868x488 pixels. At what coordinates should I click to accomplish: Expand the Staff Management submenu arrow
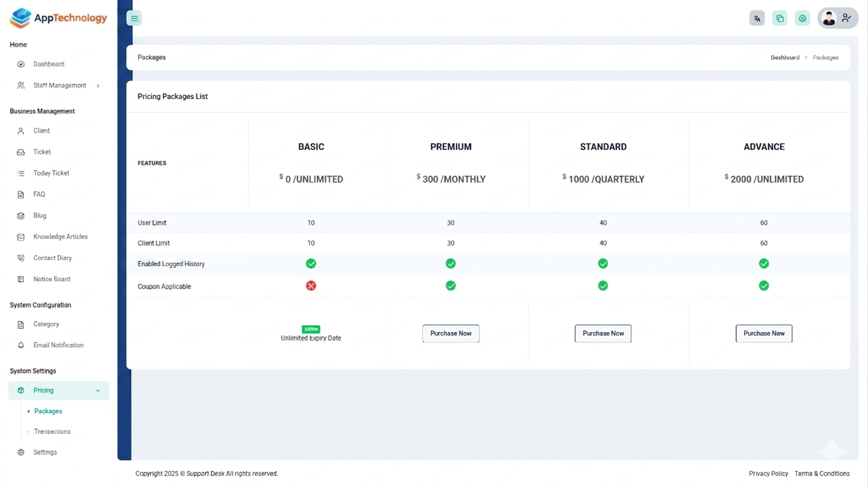pos(98,86)
